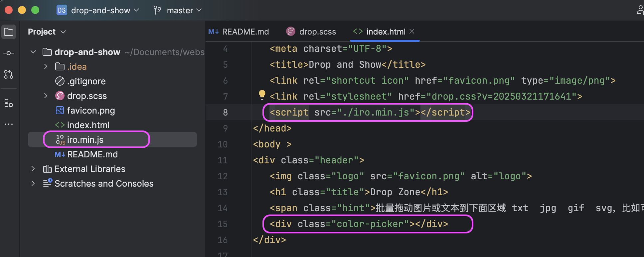
Task: Open README.md from project tree
Action: click(92, 154)
